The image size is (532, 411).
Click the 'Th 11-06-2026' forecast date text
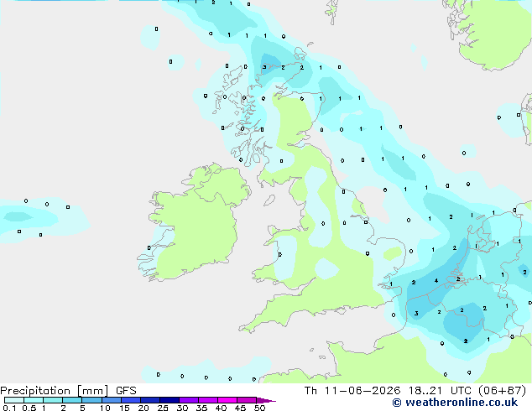click(352, 391)
